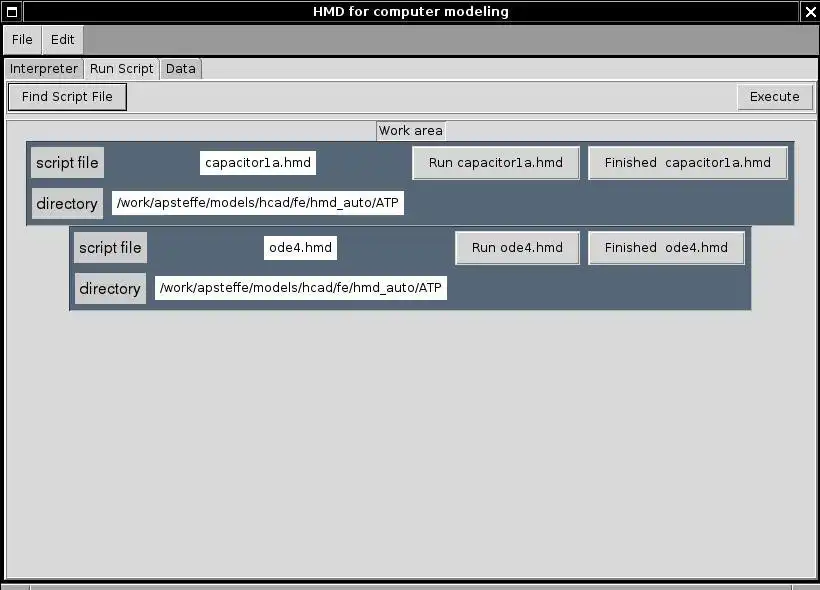Run capacitor1a.hmd script
This screenshot has width=820, height=590.
(496, 163)
